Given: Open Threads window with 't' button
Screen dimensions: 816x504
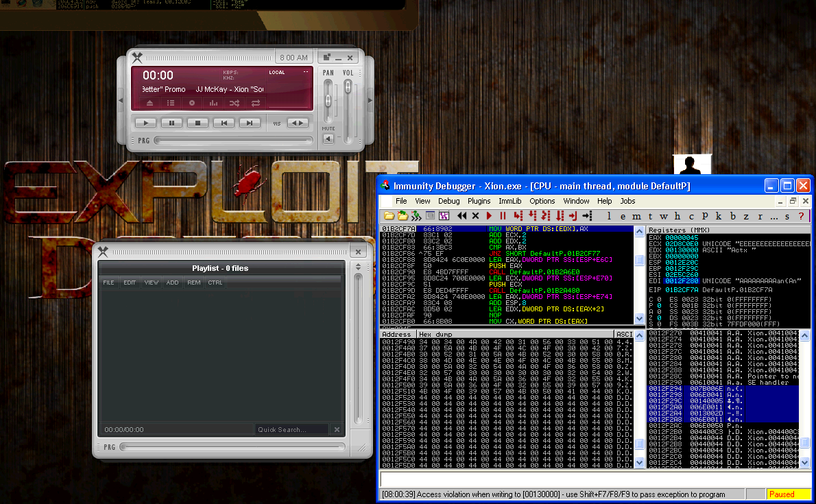Looking at the screenshot, I should tap(650, 216).
